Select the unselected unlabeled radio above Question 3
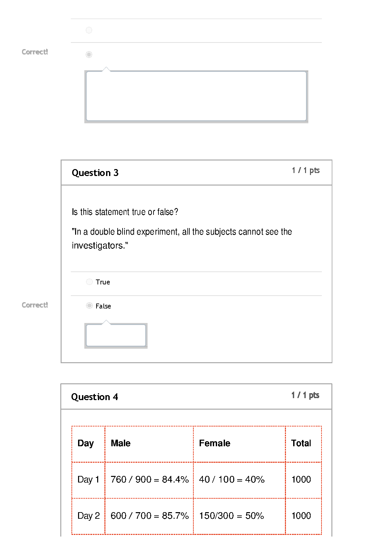Screen dimensions: 392x555 pos(89,30)
